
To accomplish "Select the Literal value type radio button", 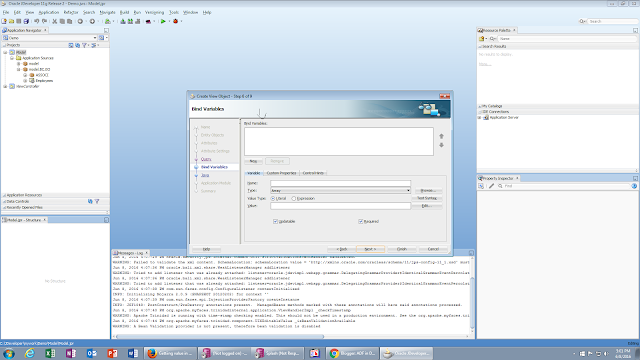I will [273, 198].
